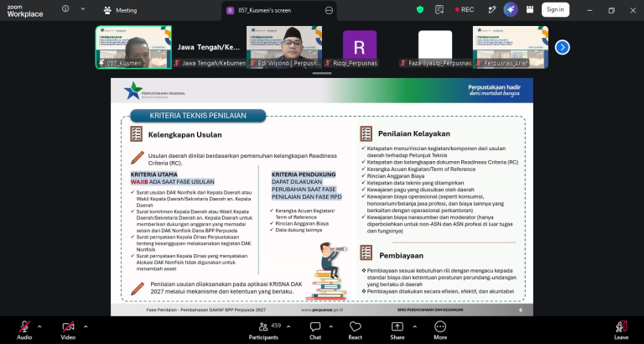Select Perpusnas_Arief video thumbnail
This screenshot has width=644, height=344.
(511, 47)
